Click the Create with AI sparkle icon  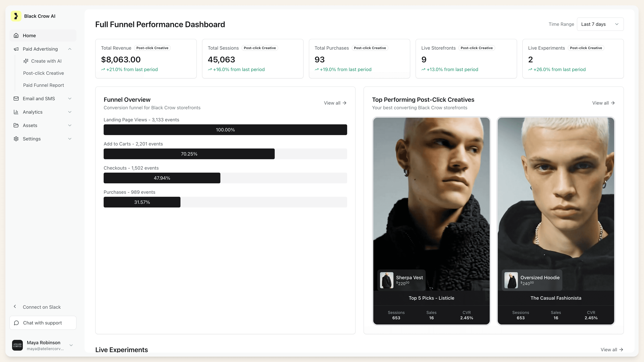26,61
